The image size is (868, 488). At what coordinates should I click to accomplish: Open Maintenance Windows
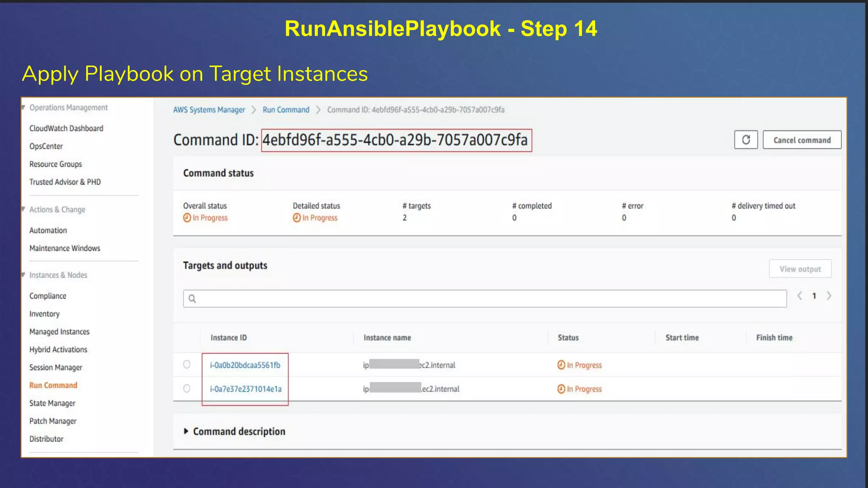click(x=65, y=248)
